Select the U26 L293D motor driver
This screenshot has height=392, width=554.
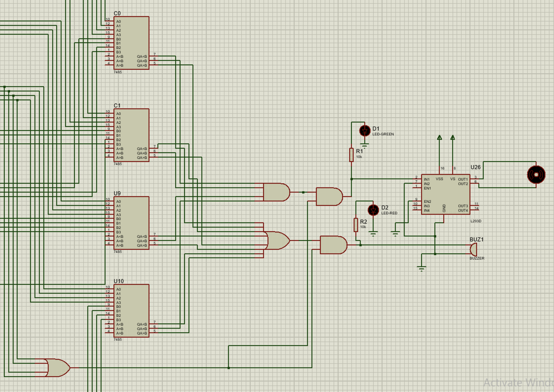(x=446, y=194)
